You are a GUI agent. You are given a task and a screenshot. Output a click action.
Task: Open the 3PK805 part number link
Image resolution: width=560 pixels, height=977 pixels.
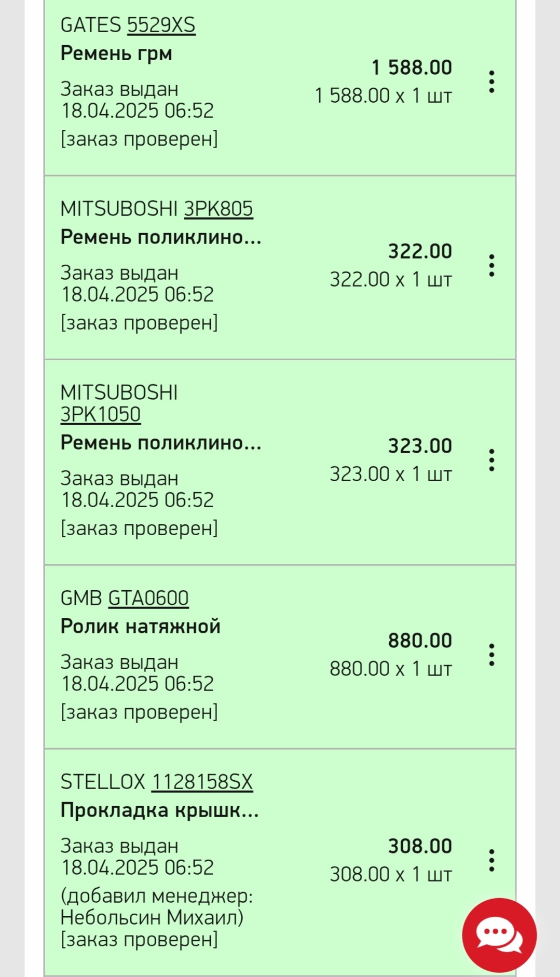[x=218, y=209]
